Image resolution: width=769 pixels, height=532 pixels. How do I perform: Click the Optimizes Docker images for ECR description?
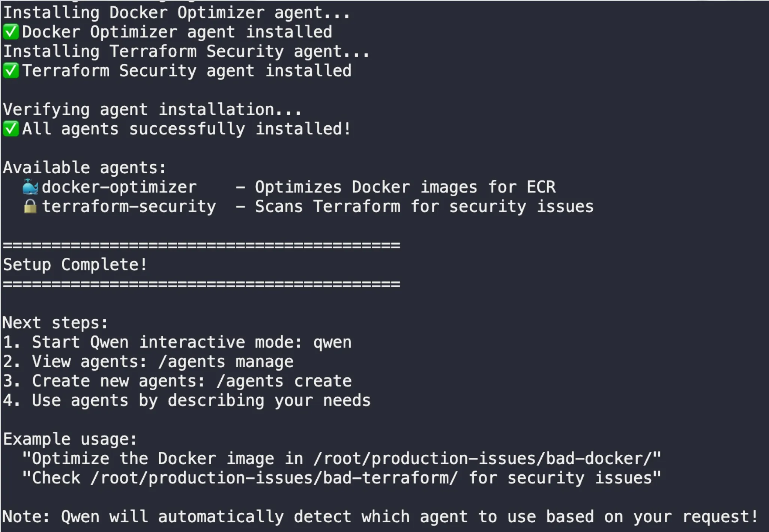[405, 187]
